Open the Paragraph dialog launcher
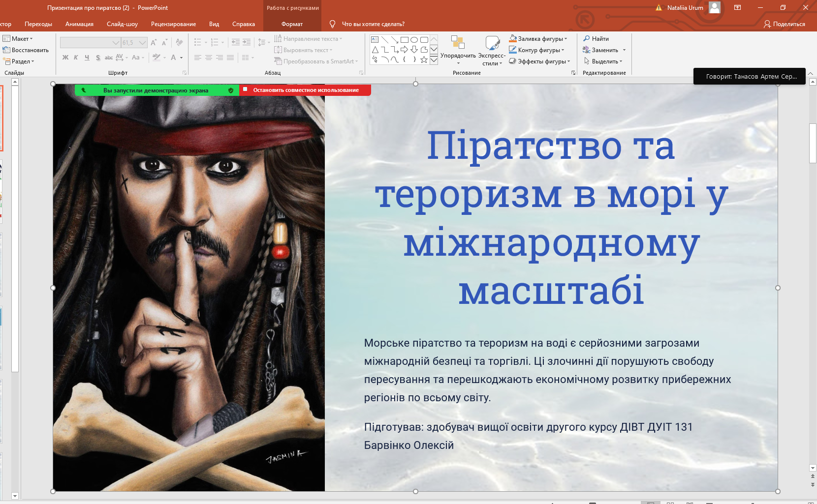 coord(361,73)
